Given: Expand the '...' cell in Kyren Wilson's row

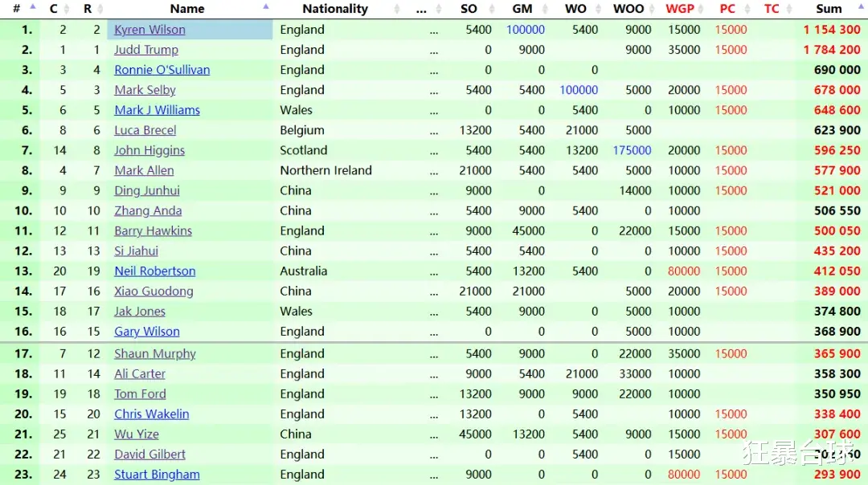Looking at the screenshot, I should (433, 30).
